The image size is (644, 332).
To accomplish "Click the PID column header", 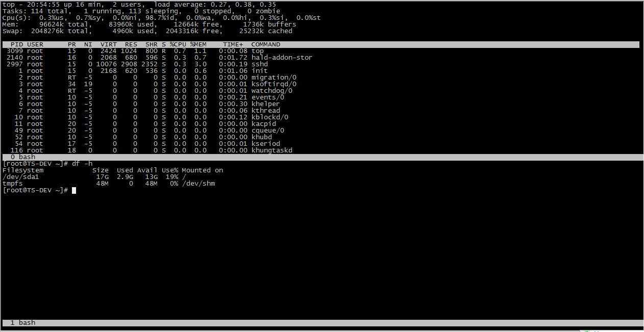I will click(17, 44).
